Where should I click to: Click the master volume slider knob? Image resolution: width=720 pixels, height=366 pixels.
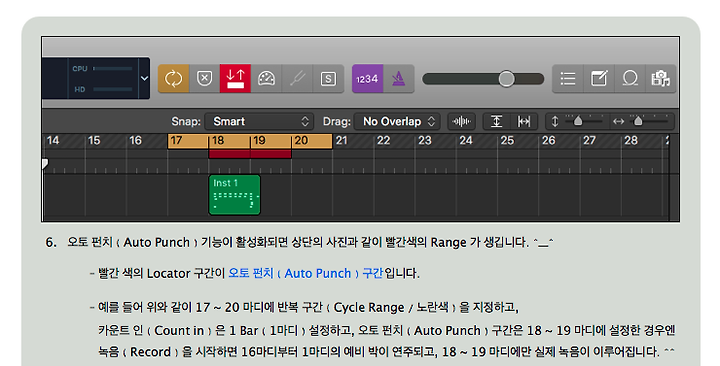[x=506, y=79]
